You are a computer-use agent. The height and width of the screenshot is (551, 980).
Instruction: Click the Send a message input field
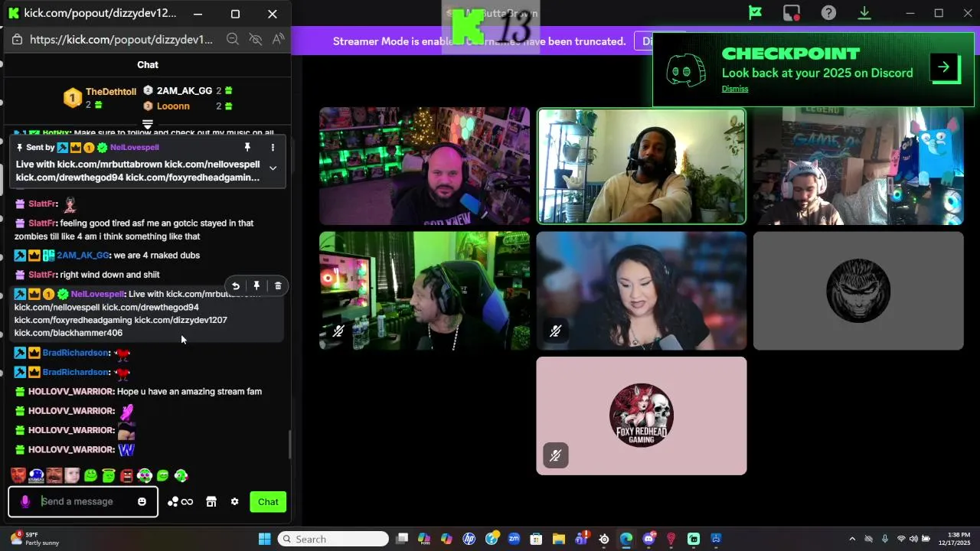(83, 502)
